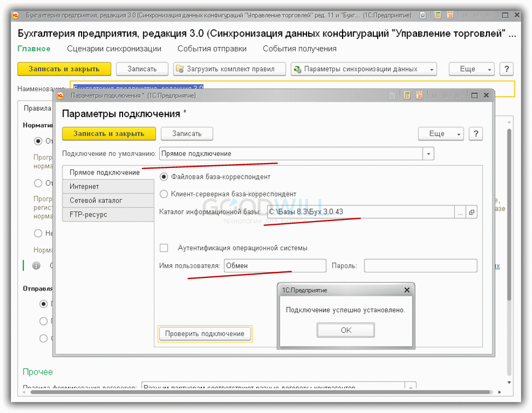Click Проверить подключение button

point(205,334)
